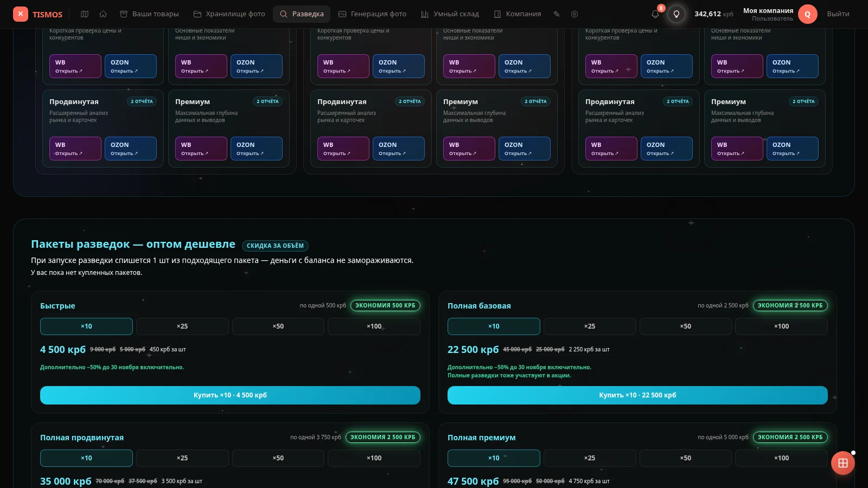
Task: Select ×25 in the Полная продвинутая package
Action: (182, 458)
